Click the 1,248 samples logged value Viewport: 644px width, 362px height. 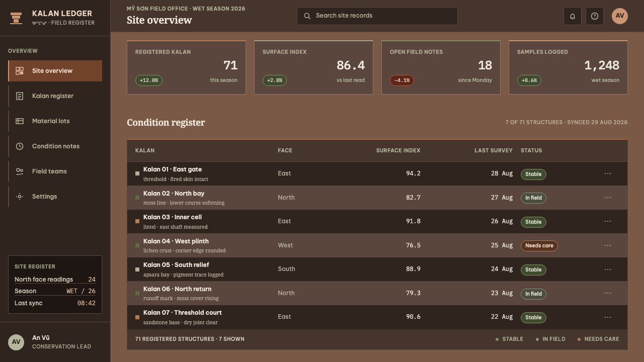[602, 65]
